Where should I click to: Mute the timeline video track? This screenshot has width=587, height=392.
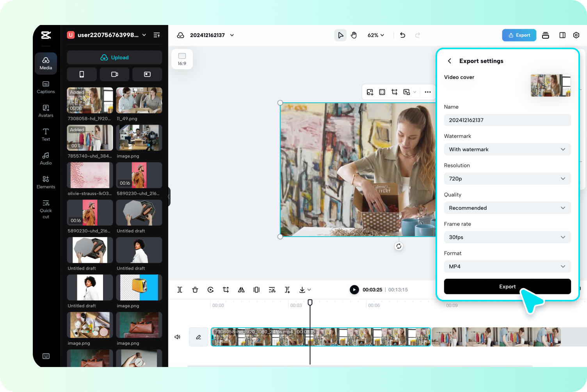coord(178,337)
